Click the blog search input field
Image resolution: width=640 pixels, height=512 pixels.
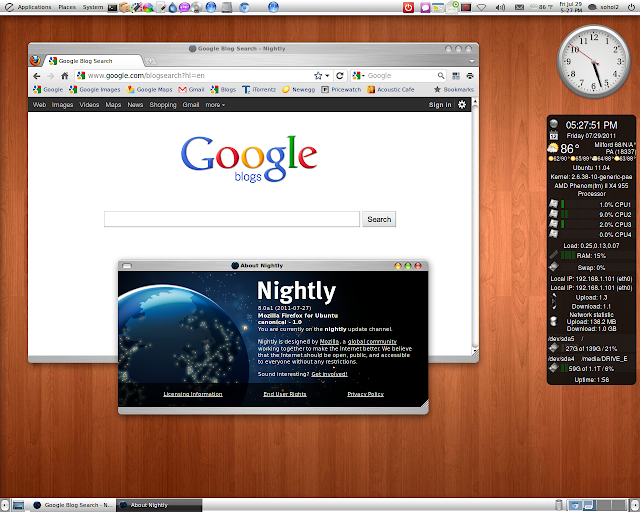232,219
